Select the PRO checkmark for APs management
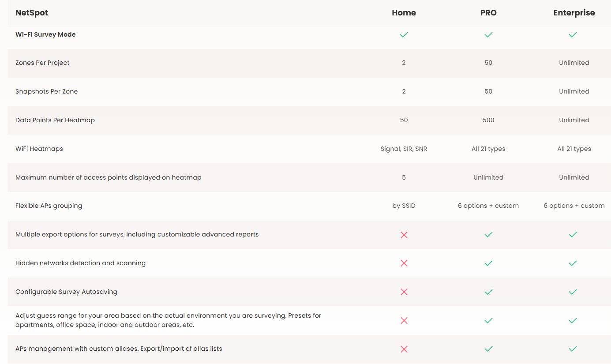 (488, 349)
